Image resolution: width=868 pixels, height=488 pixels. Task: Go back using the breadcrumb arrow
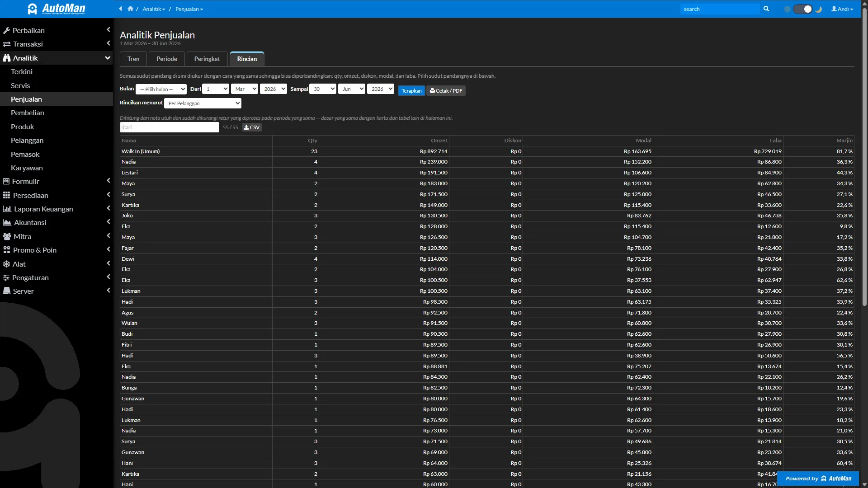[120, 9]
